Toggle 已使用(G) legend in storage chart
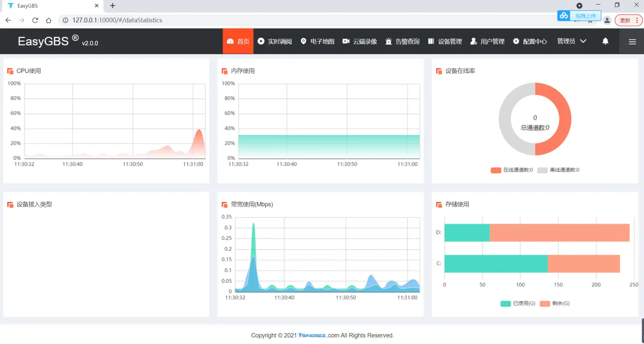 pos(517,303)
